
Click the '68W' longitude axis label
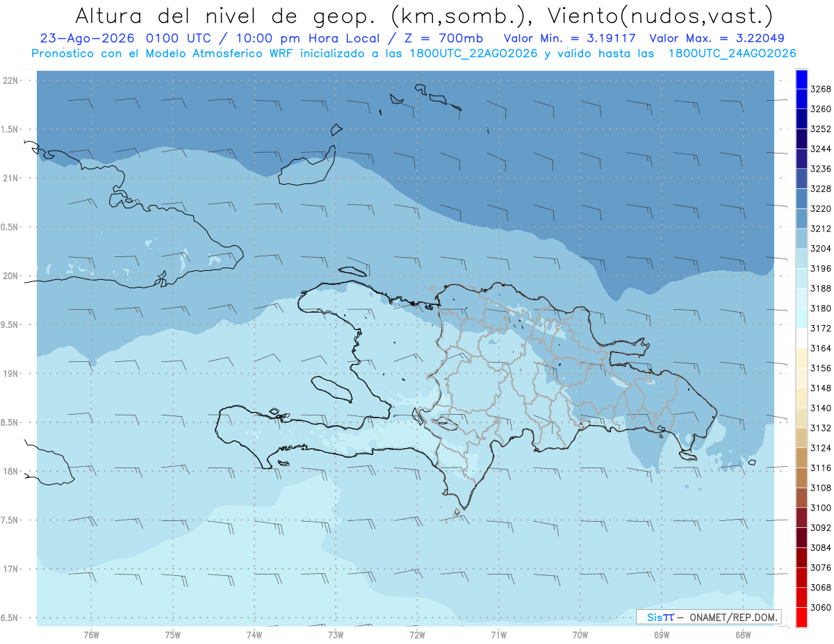pyautogui.click(x=742, y=635)
